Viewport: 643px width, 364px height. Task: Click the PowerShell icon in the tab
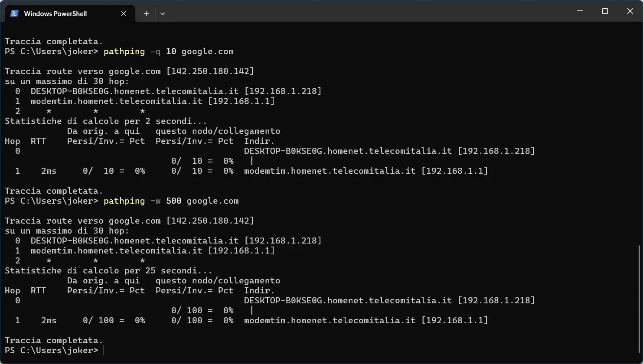[x=14, y=13]
